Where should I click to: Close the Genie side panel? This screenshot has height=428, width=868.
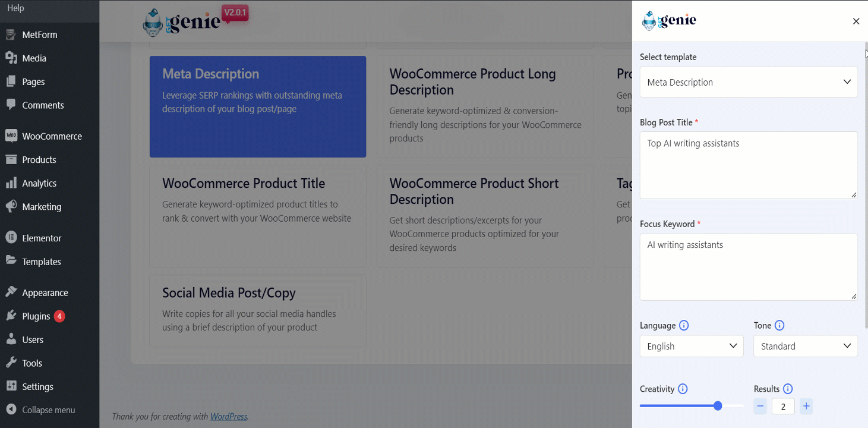tap(856, 21)
